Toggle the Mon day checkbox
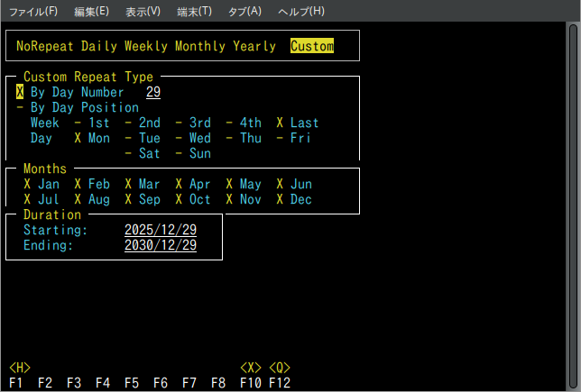This screenshot has height=392, width=581. coord(92,138)
